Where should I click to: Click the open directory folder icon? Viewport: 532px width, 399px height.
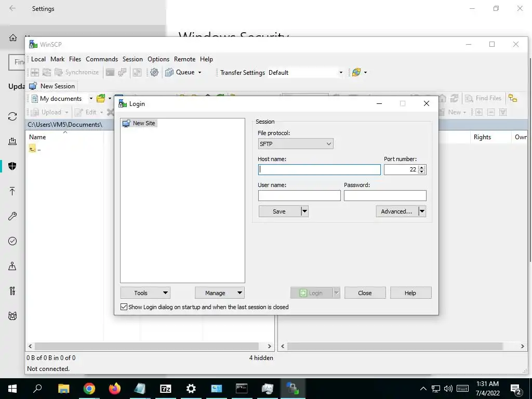pos(101,98)
